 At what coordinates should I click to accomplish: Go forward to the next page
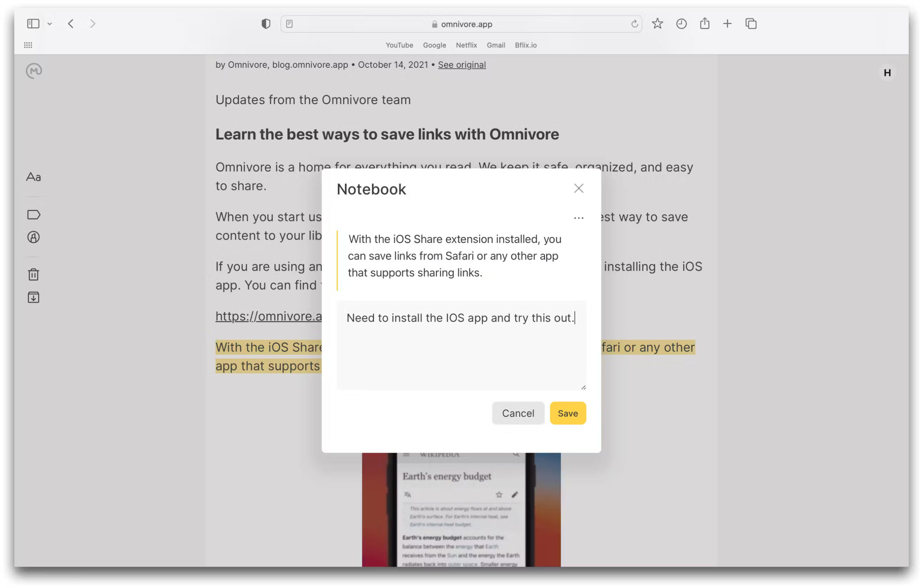pyautogui.click(x=92, y=24)
